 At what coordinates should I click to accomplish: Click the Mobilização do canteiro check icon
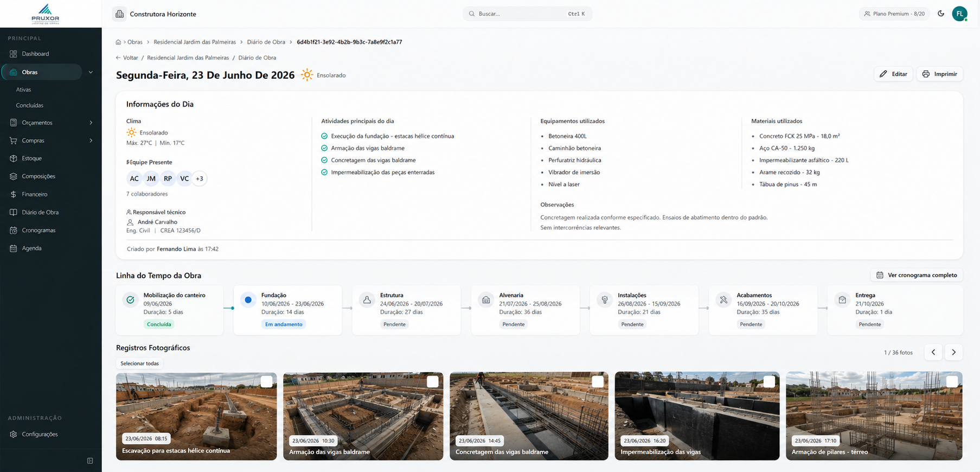[x=130, y=299]
